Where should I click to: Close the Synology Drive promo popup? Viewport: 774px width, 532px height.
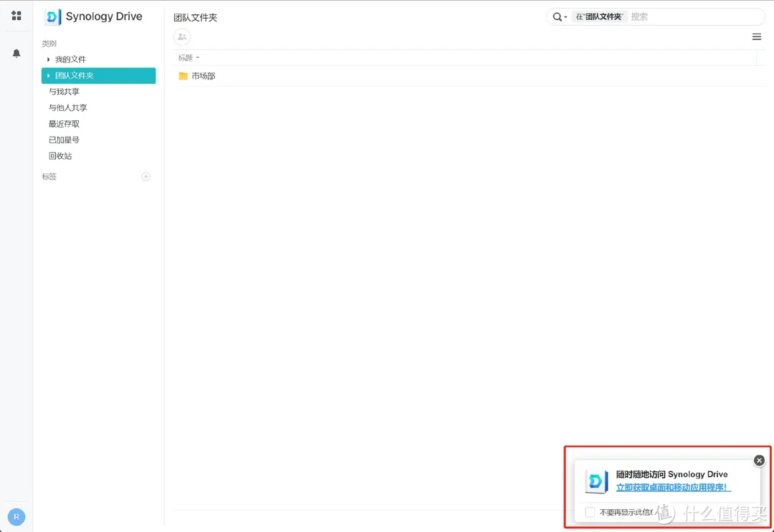[x=759, y=460]
